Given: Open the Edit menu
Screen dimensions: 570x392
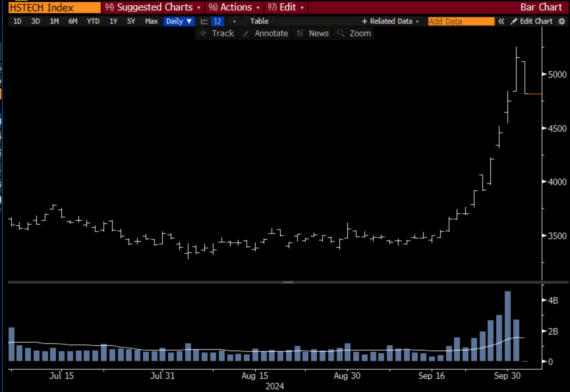Looking at the screenshot, I should point(286,7).
